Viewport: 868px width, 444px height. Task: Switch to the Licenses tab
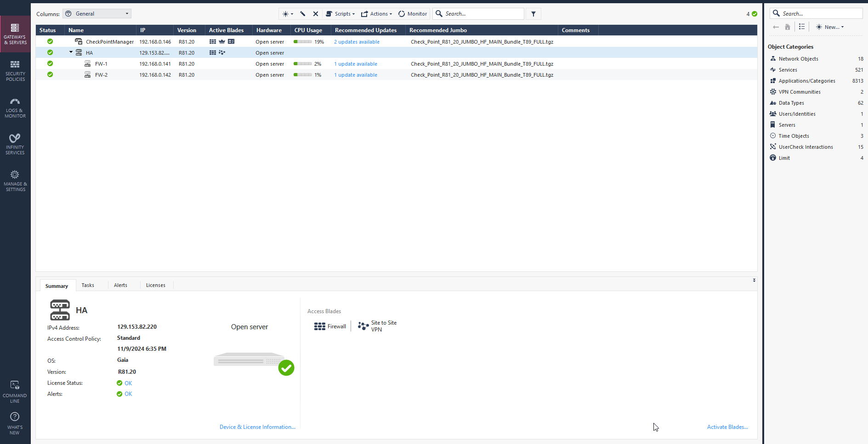coord(155,285)
